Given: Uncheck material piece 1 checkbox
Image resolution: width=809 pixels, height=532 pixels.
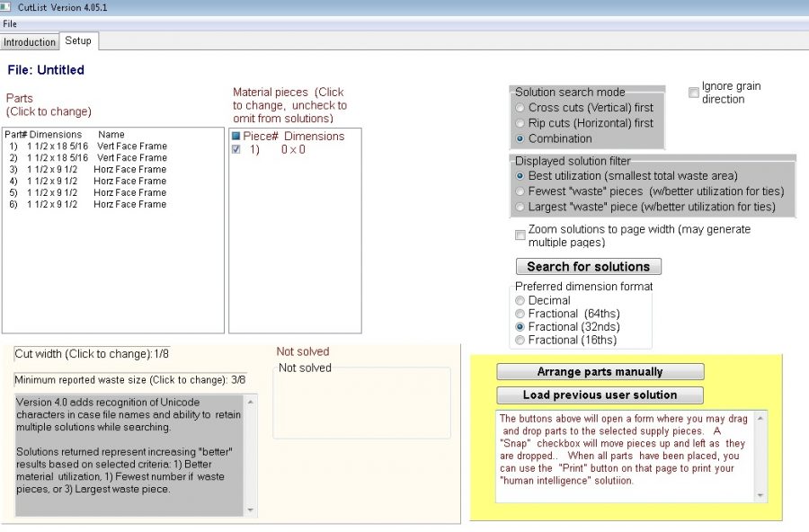Looking at the screenshot, I should click(x=236, y=150).
